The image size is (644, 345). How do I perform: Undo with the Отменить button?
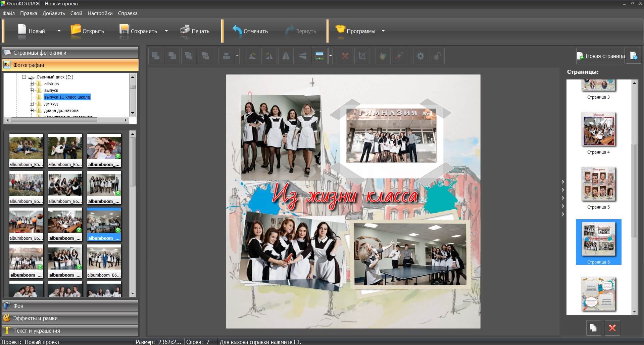point(250,31)
